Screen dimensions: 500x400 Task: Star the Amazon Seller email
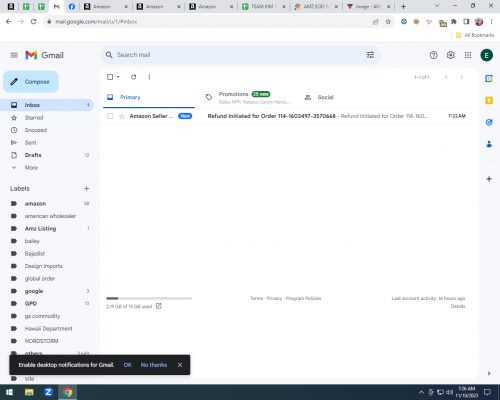coord(122,116)
